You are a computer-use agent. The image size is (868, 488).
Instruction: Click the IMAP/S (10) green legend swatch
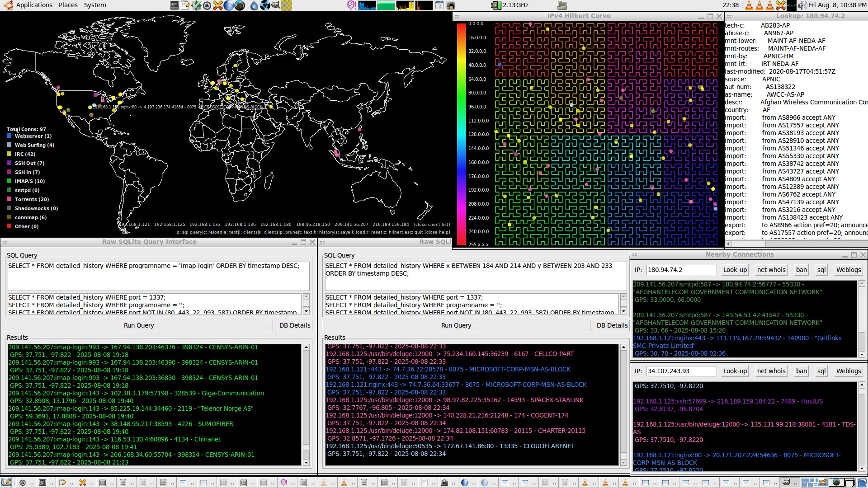(x=9, y=181)
